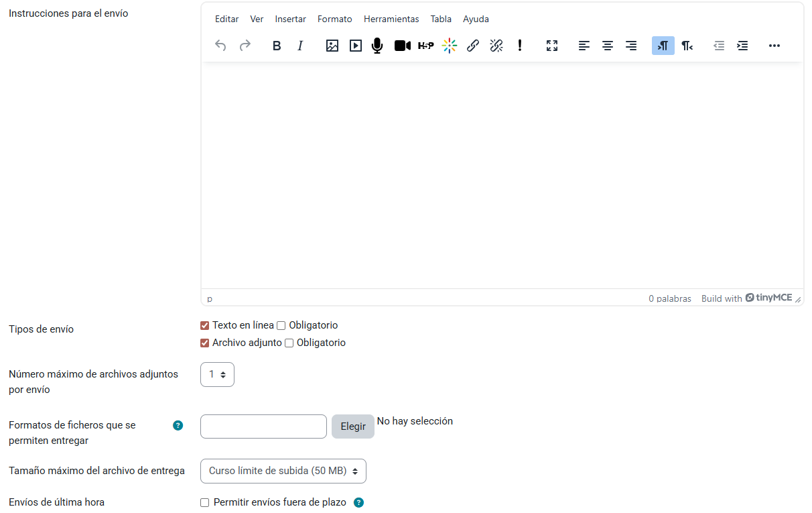Insert H5P content via toolbar icon
This screenshot has width=812, height=513.
pyautogui.click(x=425, y=46)
